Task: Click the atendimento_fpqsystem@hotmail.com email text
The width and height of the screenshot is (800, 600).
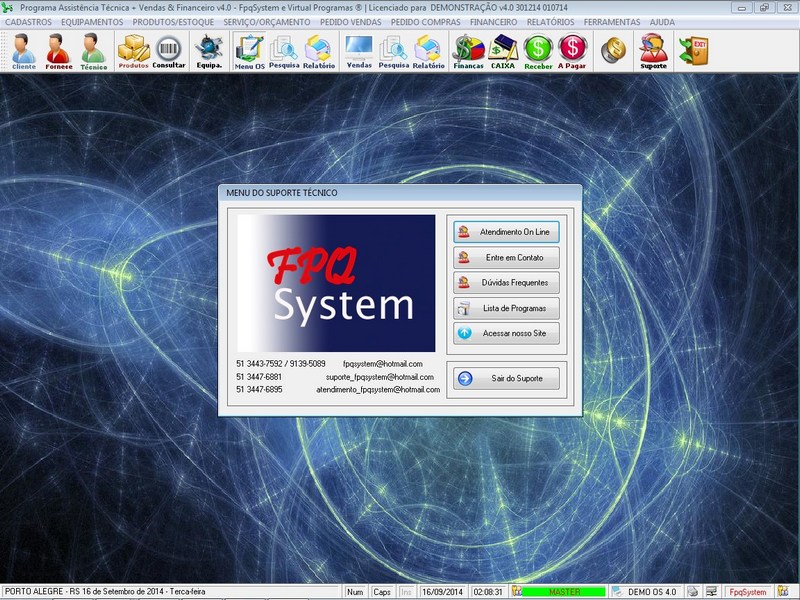Action: tap(378, 389)
